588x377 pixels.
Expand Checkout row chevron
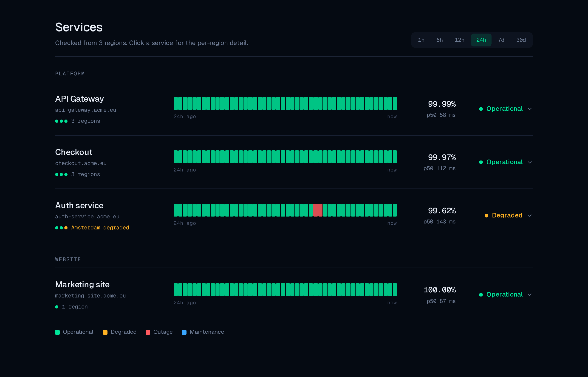[x=529, y=162]
